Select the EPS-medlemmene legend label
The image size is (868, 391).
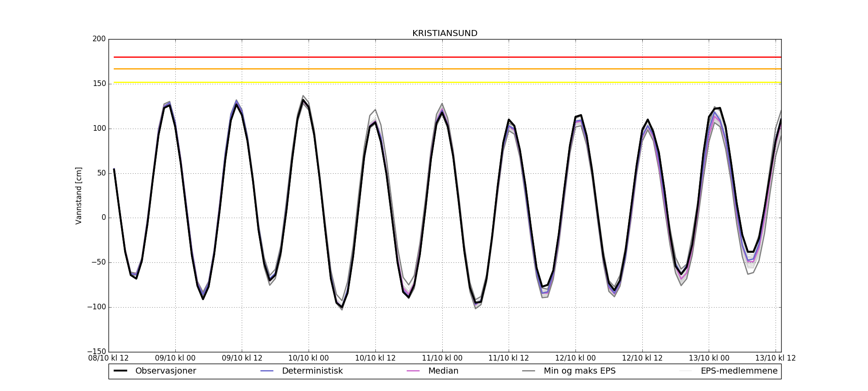[739, 371]
